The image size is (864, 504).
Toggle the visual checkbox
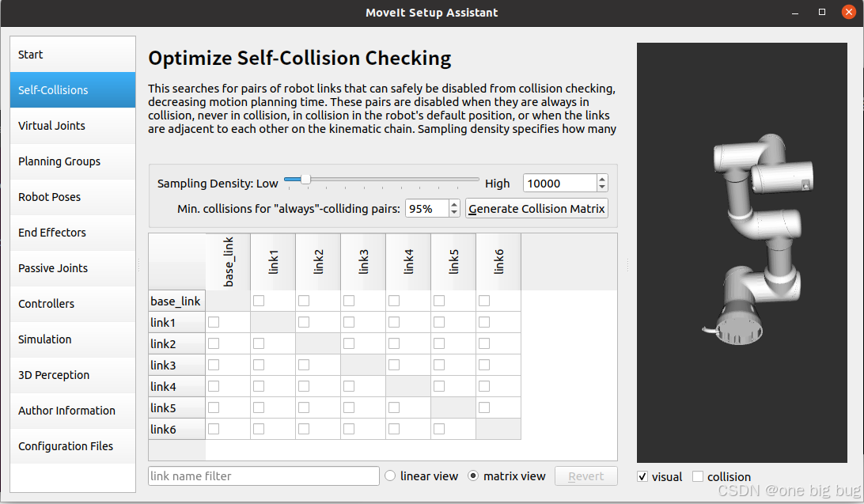click(x=642, y=476)
